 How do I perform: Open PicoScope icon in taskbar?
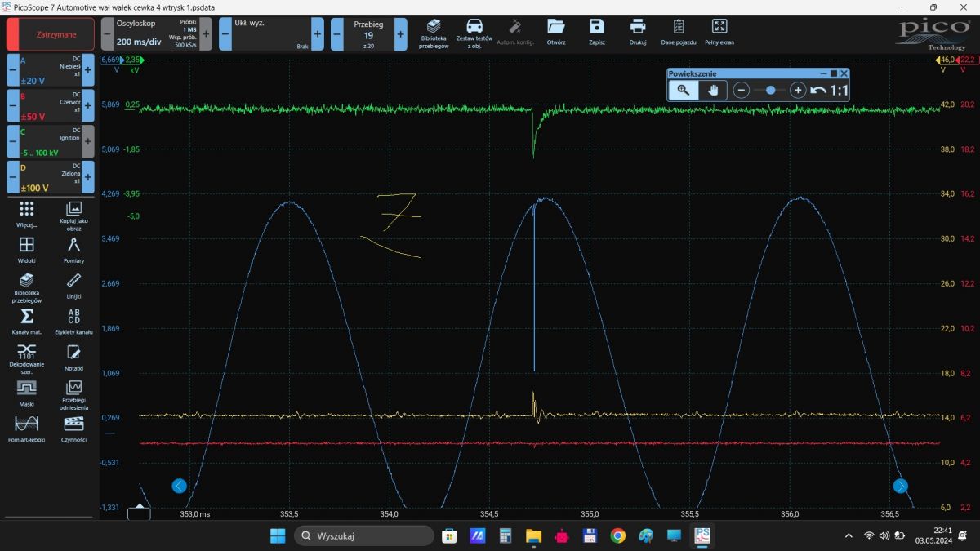pos(702,536)
